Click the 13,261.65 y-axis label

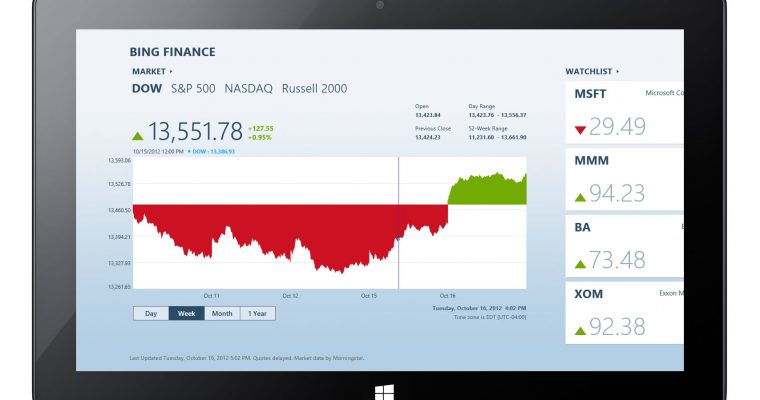(x=119, y=287)
